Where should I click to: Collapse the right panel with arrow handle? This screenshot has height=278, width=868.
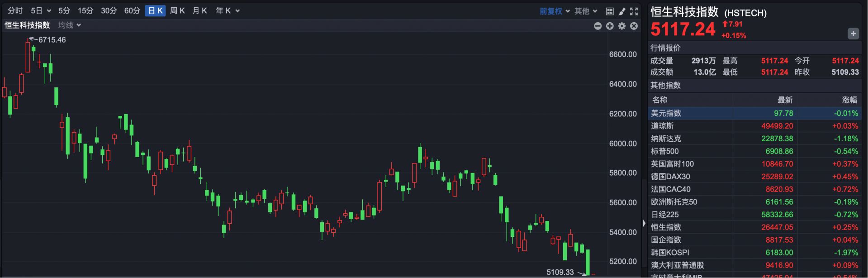[x=644, y=223]
